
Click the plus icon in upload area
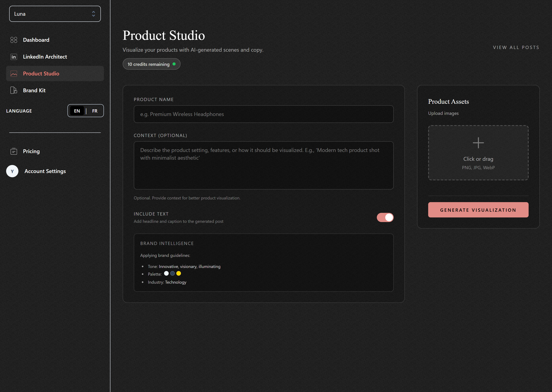coord(478,143)
